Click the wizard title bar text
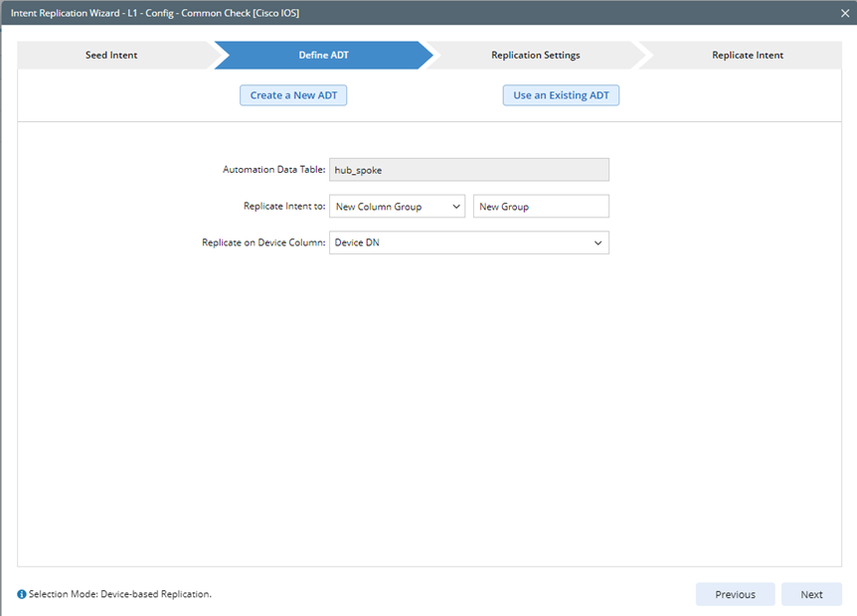 [x=155, y=13]
